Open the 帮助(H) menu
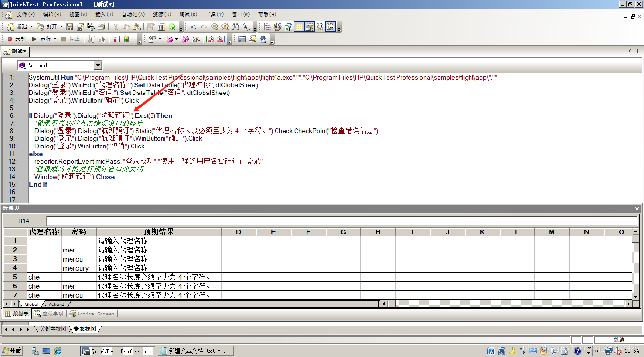 point(266,15)
